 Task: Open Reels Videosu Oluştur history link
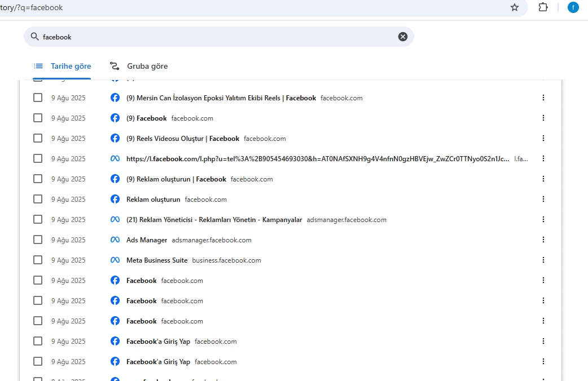[183, 139]
